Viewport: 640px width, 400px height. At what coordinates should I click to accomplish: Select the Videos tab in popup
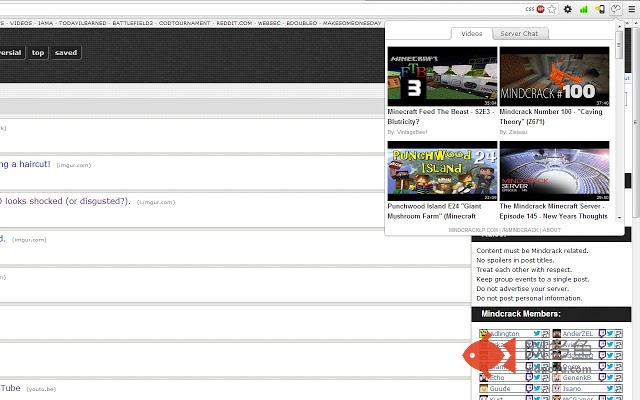tap(471, 33)
